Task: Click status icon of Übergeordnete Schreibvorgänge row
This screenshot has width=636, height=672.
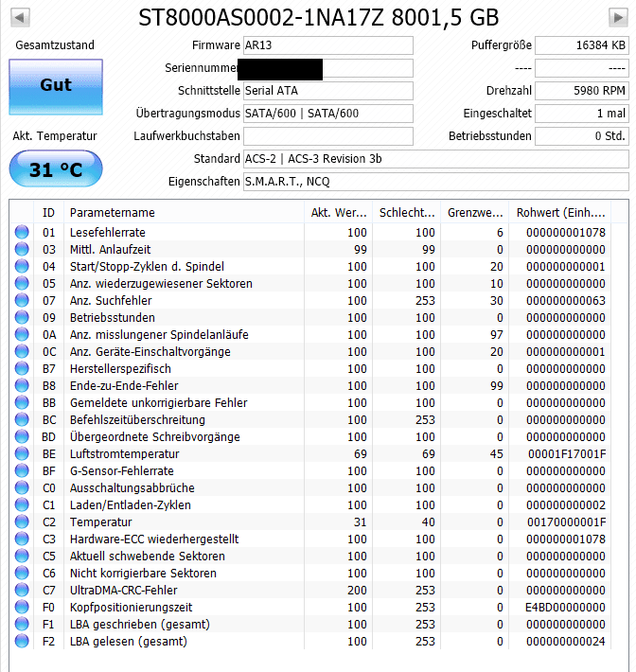Action: click(x=22, y=436)
